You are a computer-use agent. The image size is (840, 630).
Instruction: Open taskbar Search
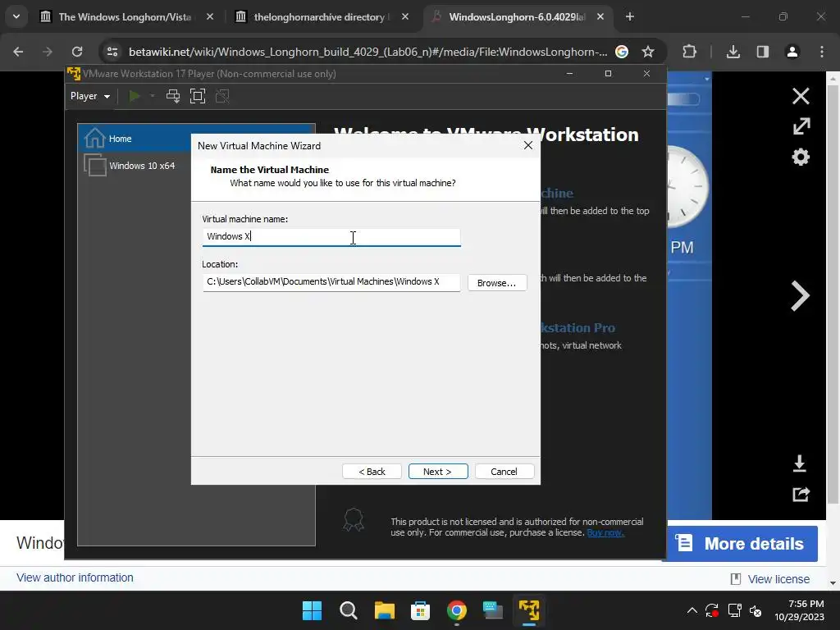348,610
